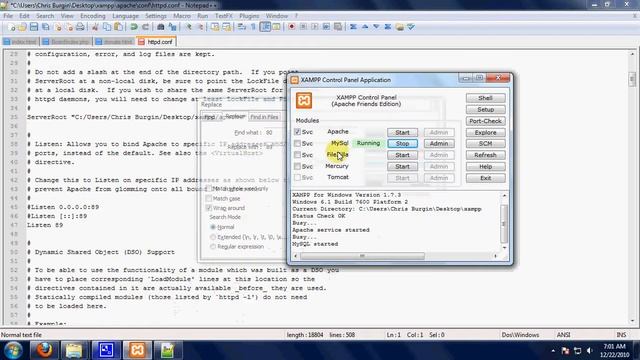
Task: Click Notepad++ editor scroll up arrow
Action: 632,54
